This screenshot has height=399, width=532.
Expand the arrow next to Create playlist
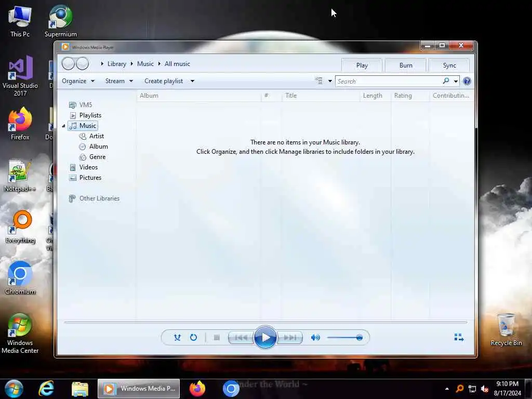click(192, 81)
